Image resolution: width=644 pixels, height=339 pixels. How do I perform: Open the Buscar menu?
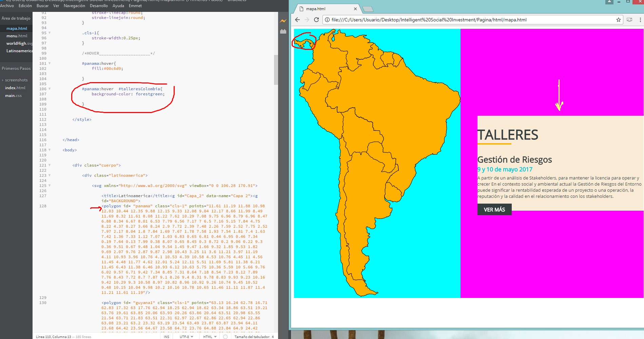[42, 6]
